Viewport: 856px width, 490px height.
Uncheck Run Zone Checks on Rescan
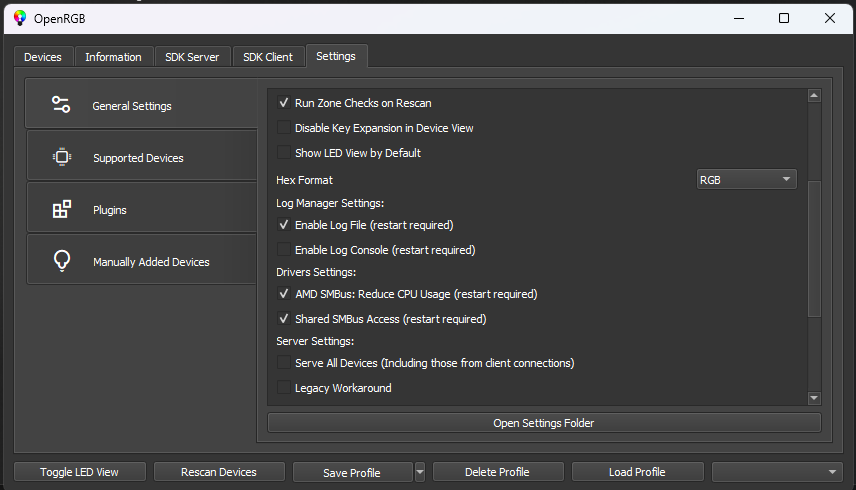284,103
